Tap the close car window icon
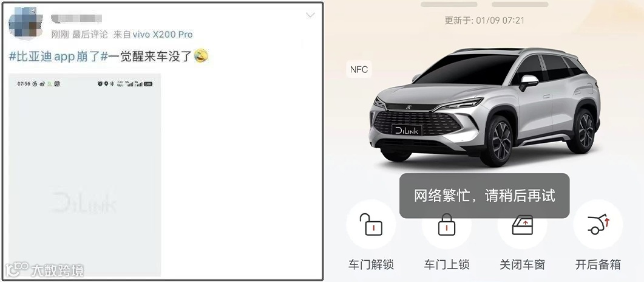 522,225
